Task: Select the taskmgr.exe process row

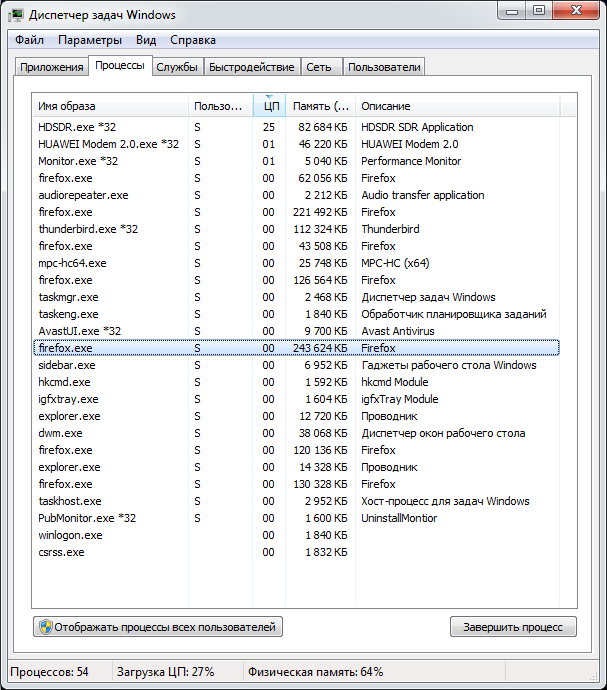Action: pyautogui.click(x=296, y=297)
